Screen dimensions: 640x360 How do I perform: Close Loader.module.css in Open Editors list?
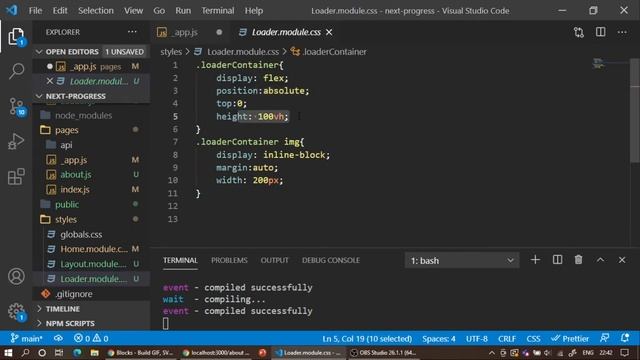click(x=49, y=81)
